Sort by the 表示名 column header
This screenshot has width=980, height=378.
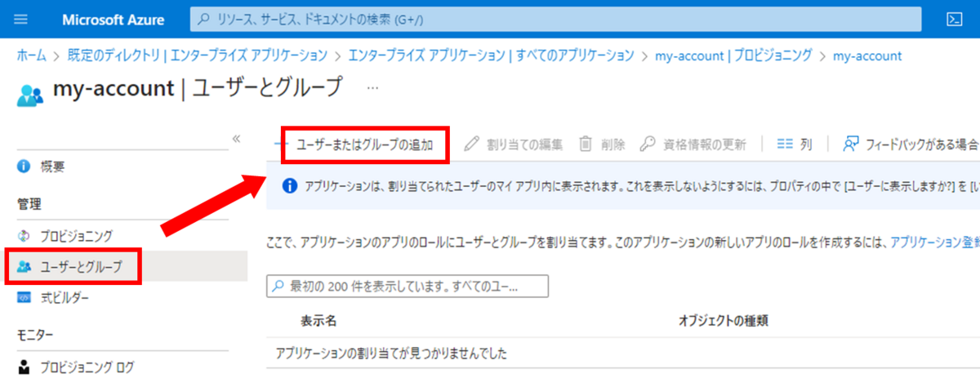tap(318, 321)
